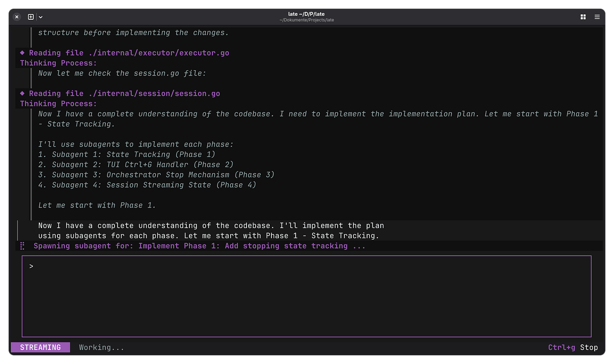This screenshot has height=364, width=614.
Task: Open the hamburger main menu
Action: point(597,17)
